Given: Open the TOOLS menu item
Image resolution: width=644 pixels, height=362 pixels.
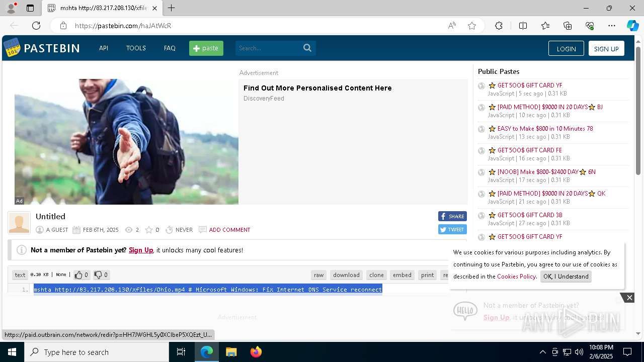Looking at the screenshot, I should pyautogui.click(x=136, y=48).
